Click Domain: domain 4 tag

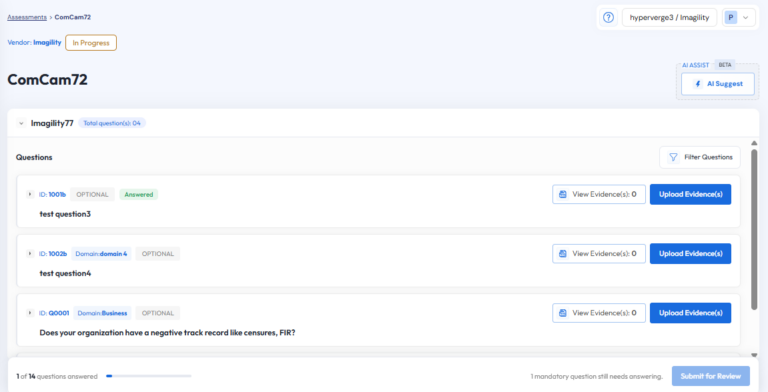101,254
